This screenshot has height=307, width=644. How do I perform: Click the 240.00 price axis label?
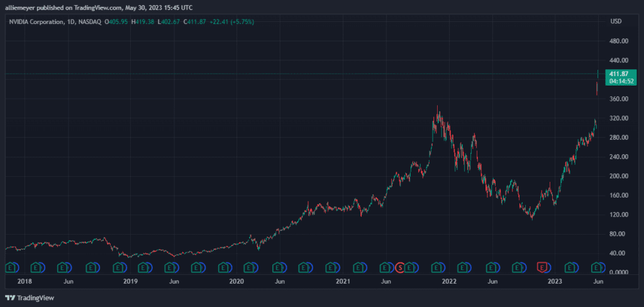619,157
